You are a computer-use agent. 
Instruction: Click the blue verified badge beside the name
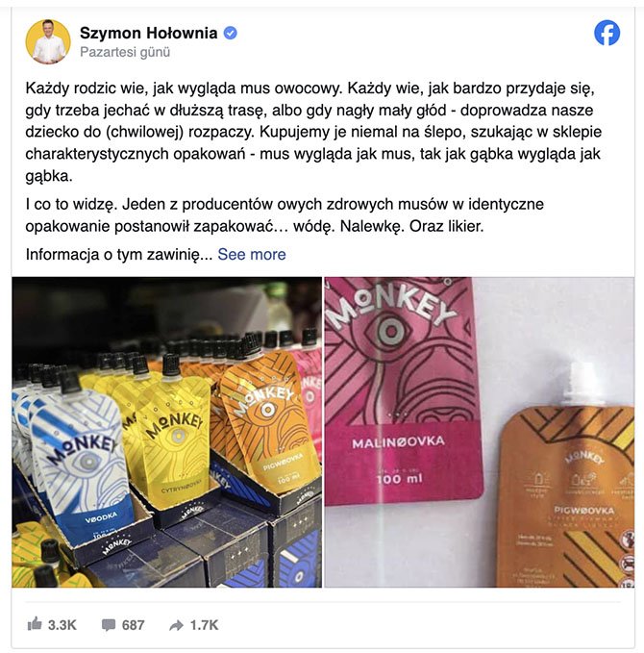(x=231, y=33)
